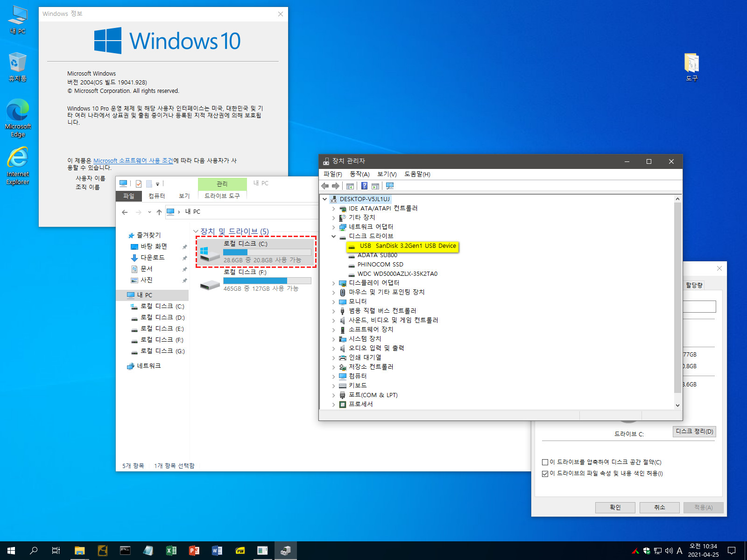Select USB SanDisk 3.2Gen1 USB Device
Viewport: 747px width, 560px height.
click(402, 246)
